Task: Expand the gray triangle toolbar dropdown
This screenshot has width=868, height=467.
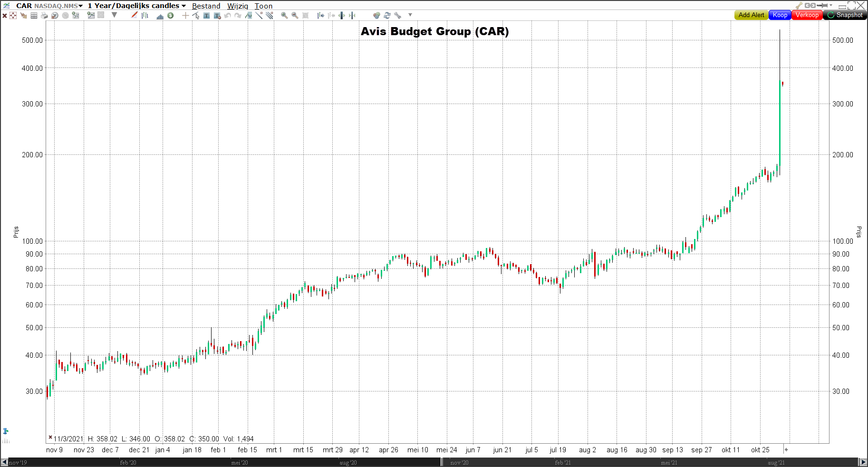Action: 114,15
